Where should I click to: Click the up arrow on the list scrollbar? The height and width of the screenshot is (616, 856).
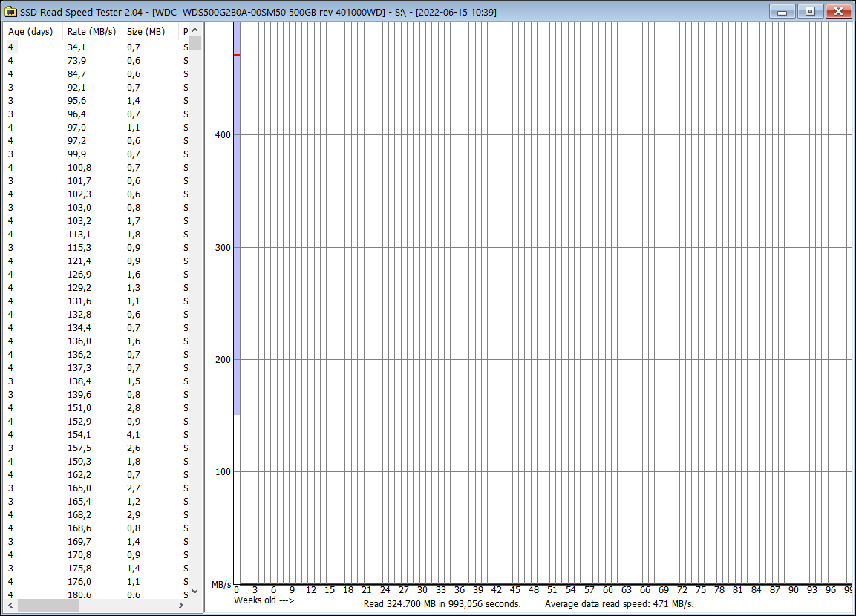click(194, 30)
